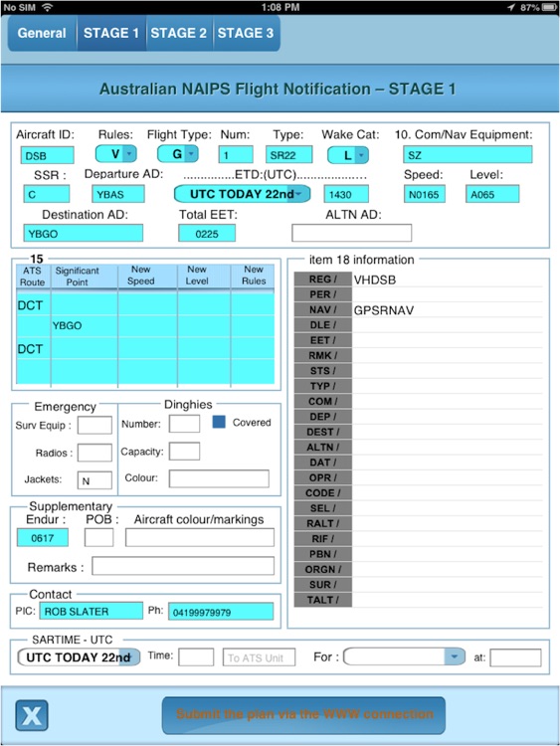
Task: Edit the Destination AD field YBGO
Action: tap(84, 233)
